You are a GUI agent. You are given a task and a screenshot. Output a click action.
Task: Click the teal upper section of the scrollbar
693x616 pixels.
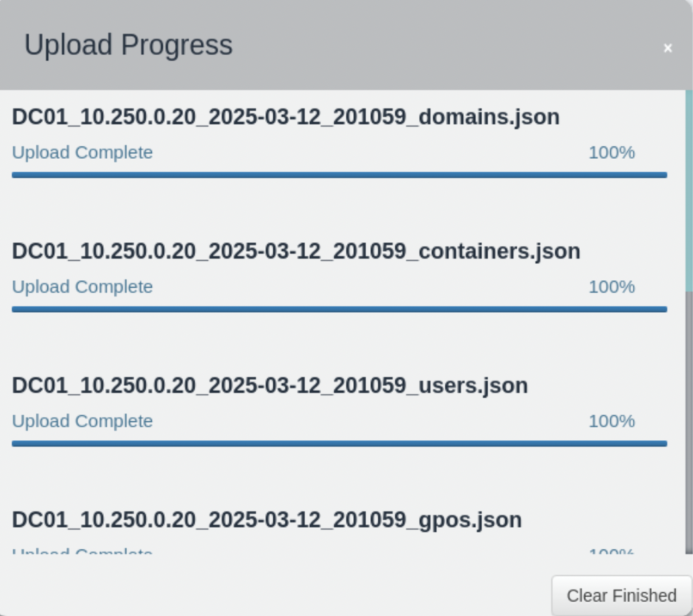tap(689, 190)
